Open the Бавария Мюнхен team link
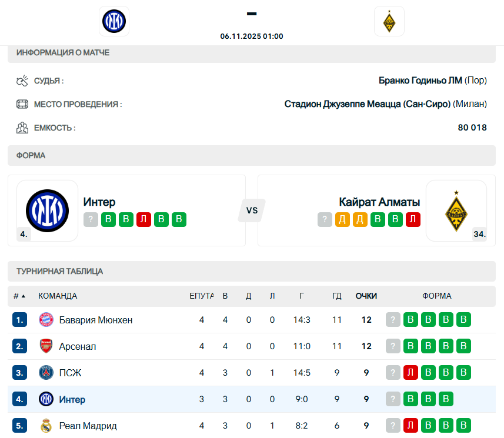This screenshot has height=438, width=504. tap(96, 320)
